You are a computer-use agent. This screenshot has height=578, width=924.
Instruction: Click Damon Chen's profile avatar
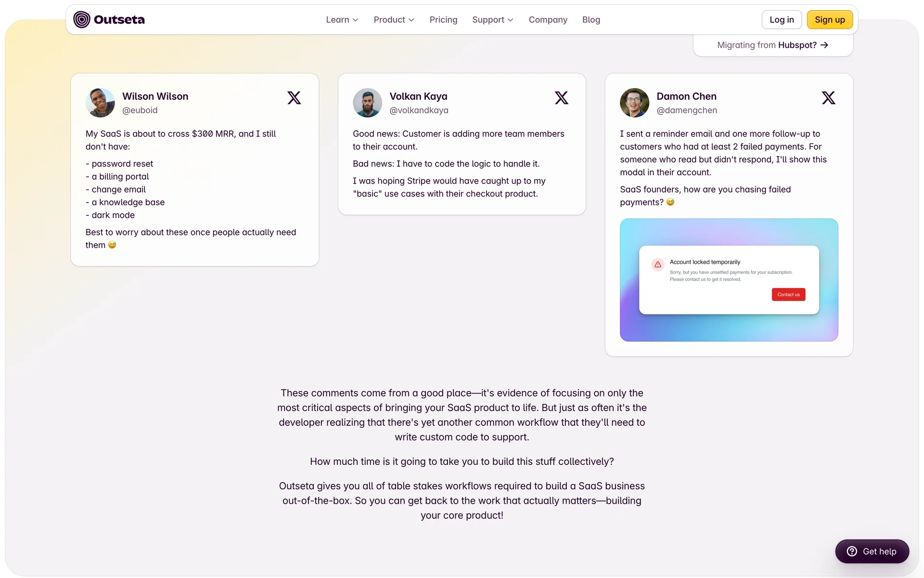[634, 103]
